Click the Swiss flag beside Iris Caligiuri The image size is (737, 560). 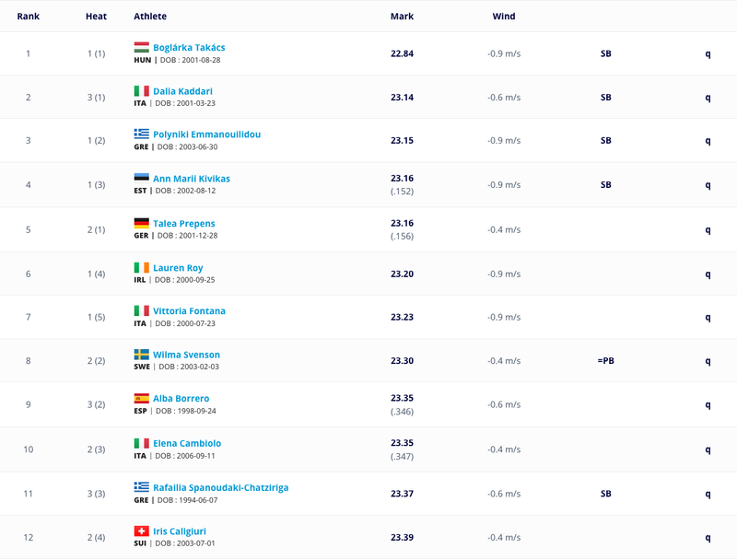(x=142, y=531)
